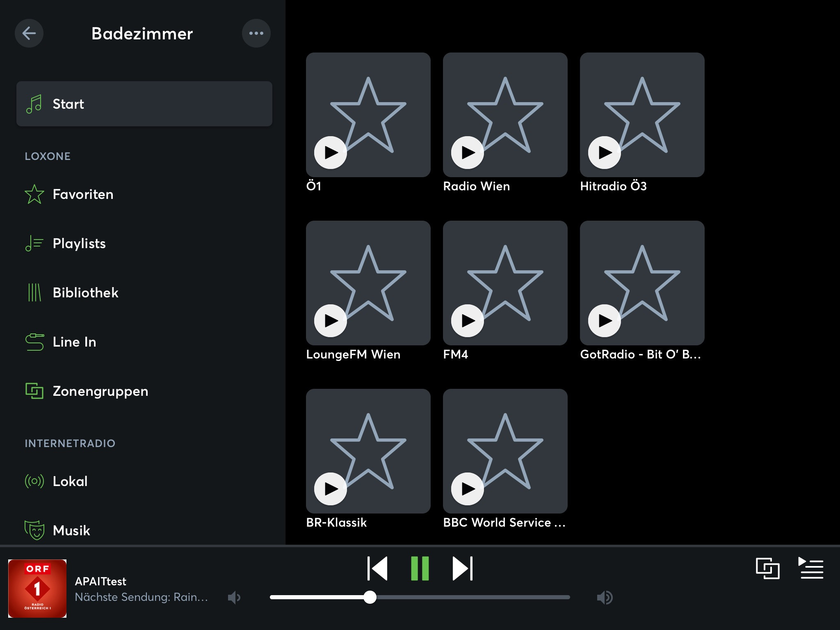This screenshot has width=840, height=630.
Task: Open the BR-Klassik favorite tile
Action: 368,451
